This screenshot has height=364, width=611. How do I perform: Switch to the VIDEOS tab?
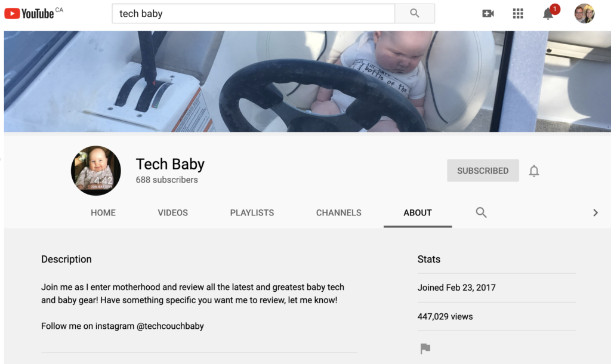pyautogui.click(x=172, y=212)
